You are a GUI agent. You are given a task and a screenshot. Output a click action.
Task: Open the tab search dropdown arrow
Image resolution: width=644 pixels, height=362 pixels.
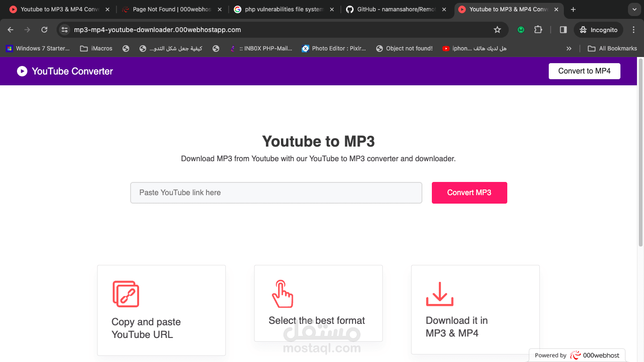(x=634, y=9)
